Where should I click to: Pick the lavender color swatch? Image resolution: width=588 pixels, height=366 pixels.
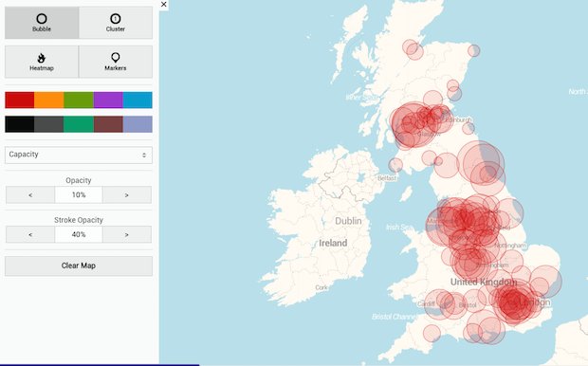pyautogui.click(x=138, y=124)
